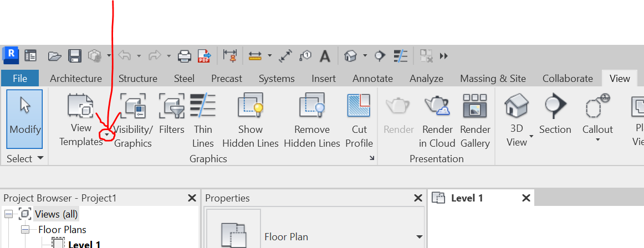The width and height of the screenshot is (644, 248).
Task: Close the Project Browser panel
Action: (191, 198)
